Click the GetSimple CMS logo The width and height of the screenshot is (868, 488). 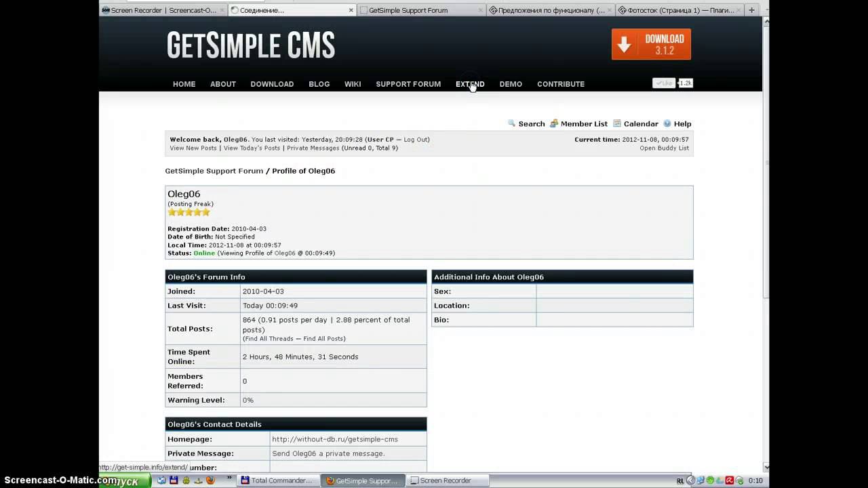click(251, 45)
